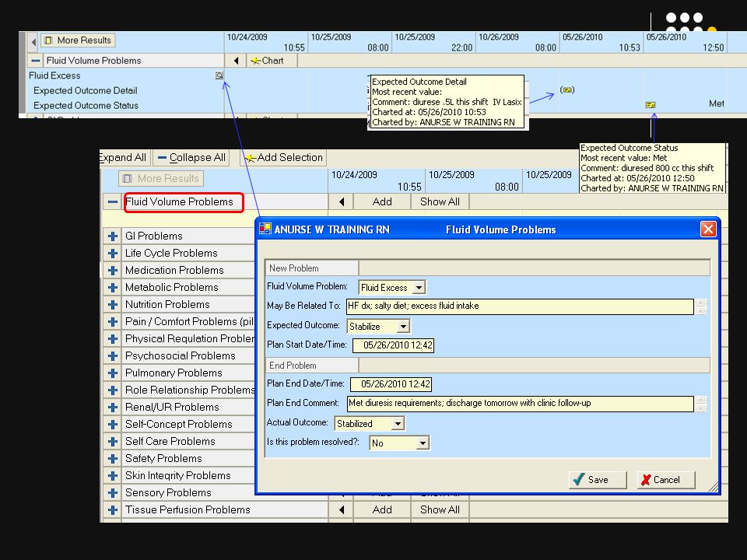
Task: Expand Self Care Problems
Action: [x=112, y=442]
